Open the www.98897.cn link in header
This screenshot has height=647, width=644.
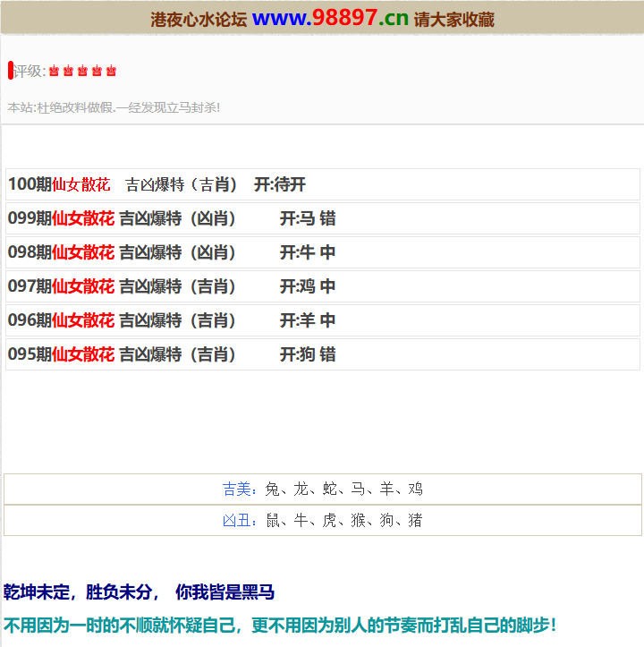click(330, 18)
